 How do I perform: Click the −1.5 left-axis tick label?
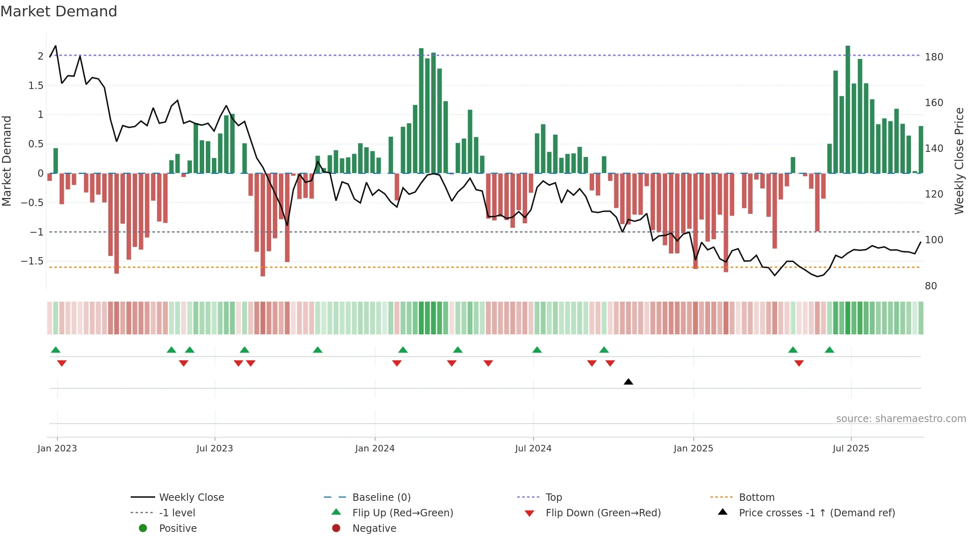pyautogui.click(x=32, y=261)
